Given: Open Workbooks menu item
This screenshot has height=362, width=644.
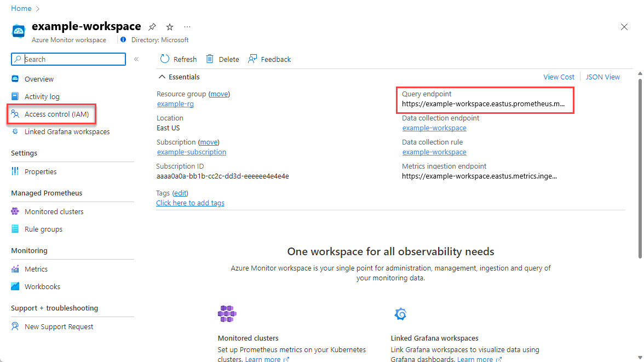Looking at the screenshot, I should 42,287.
